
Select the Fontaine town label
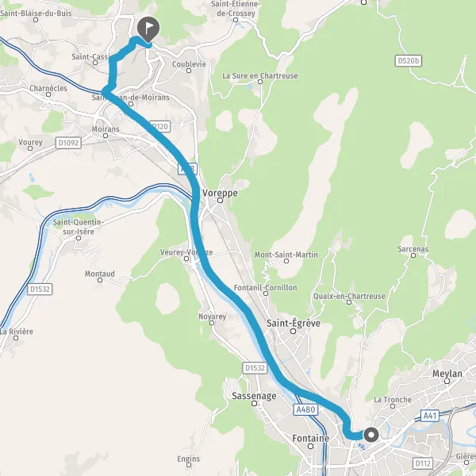pos(310,439)
